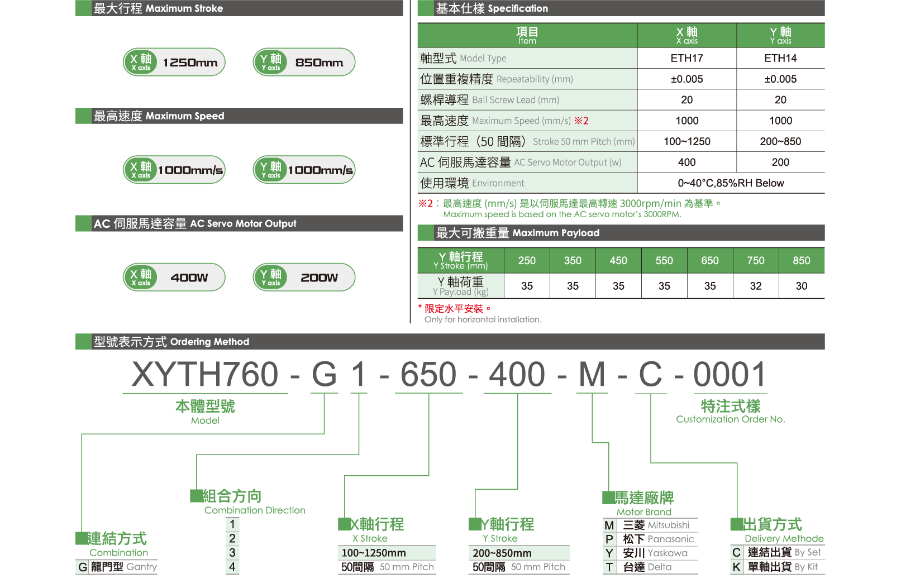Select Combination Direction option 4
The image size is (901, 588).
pos(232,567)
